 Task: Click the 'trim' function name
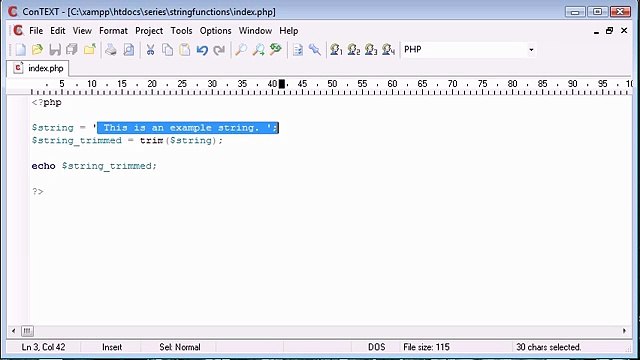coord(151,140)
